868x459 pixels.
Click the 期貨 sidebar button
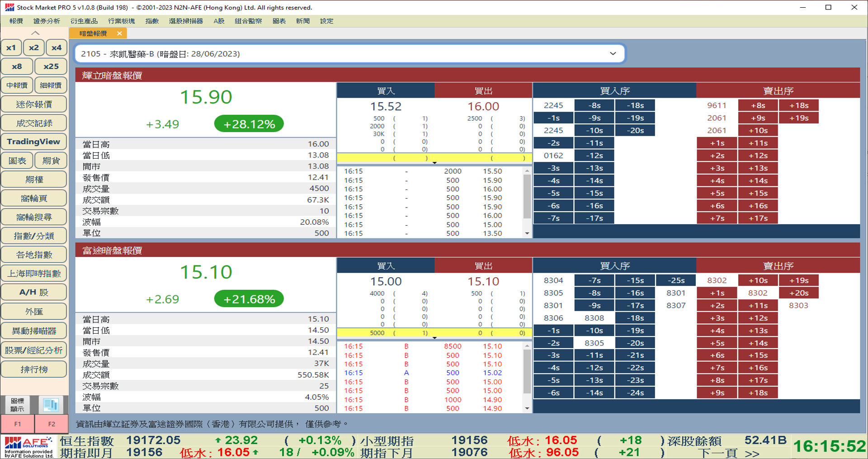coord(51,161)
